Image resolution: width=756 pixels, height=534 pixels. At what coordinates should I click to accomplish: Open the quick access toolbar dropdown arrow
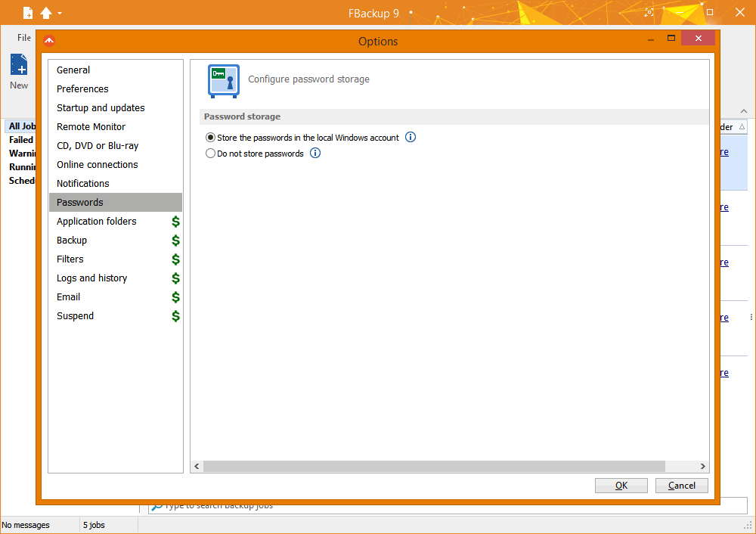[x=60, y=13]
